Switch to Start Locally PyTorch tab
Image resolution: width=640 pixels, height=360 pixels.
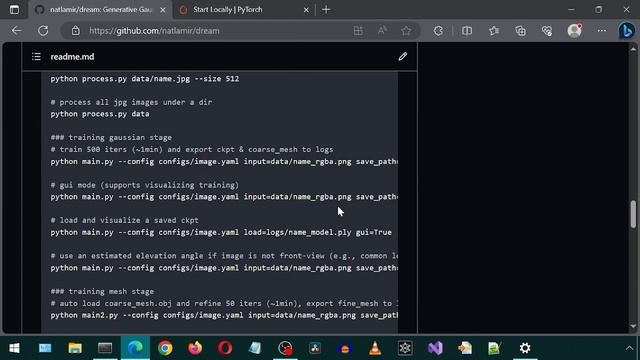(x=244, y=9)
